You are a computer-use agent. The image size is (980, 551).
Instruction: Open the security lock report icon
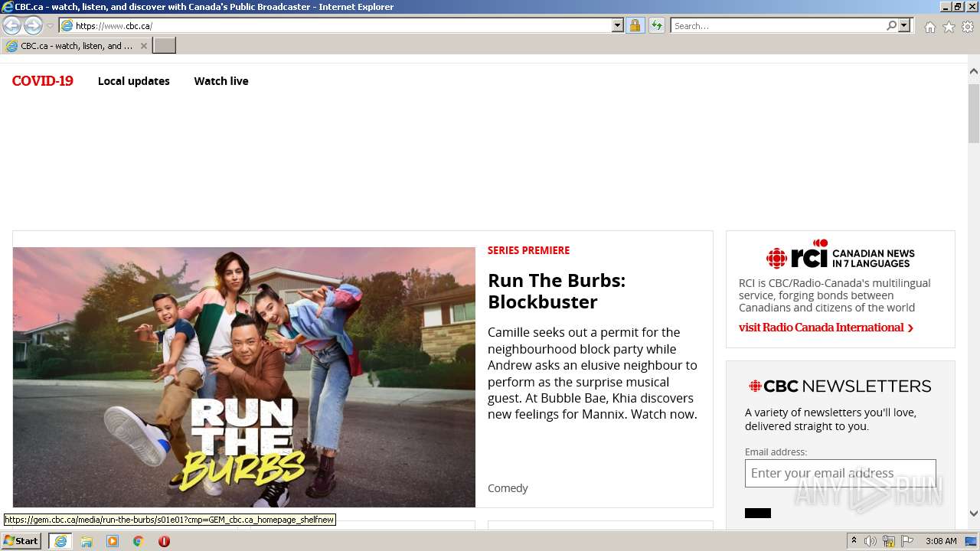(635, 25)
